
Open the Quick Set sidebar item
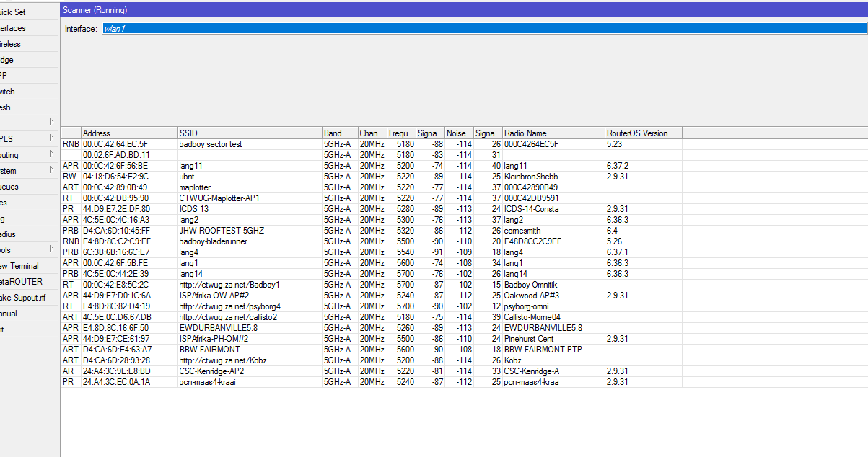tap(14, 12)
